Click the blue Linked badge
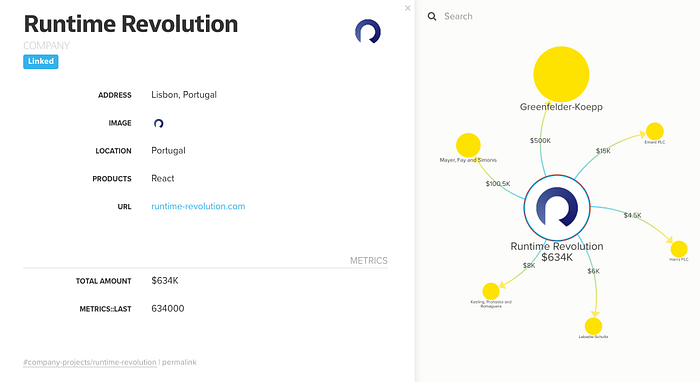 tap(41, 62)
